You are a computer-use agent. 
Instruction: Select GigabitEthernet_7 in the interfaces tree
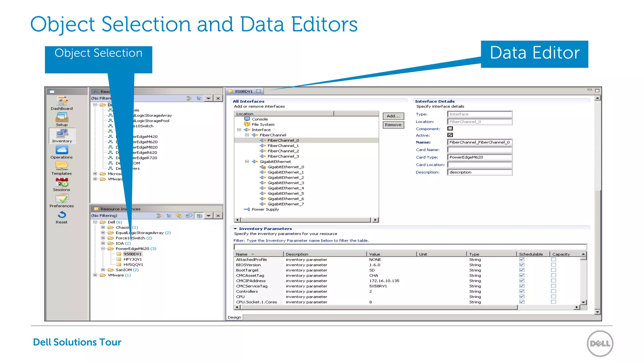point(286,204)
